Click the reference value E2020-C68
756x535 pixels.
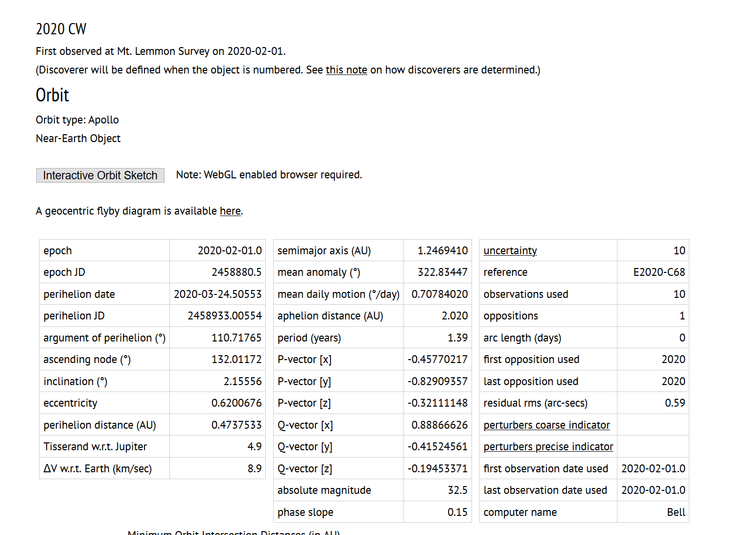[x=659, y=272]
